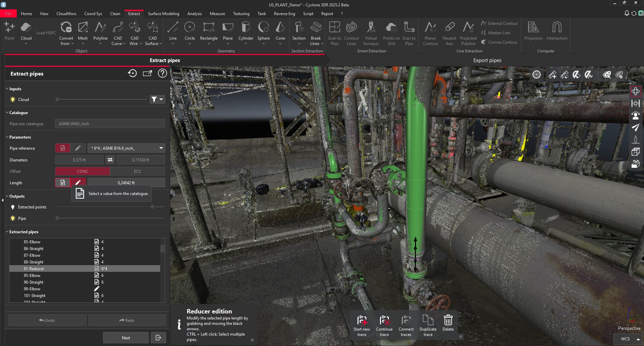Open the WCS coordinate system dropdown
Viewport: 644px width, 346px height.
pyautogui.click(x=639, y=339)
